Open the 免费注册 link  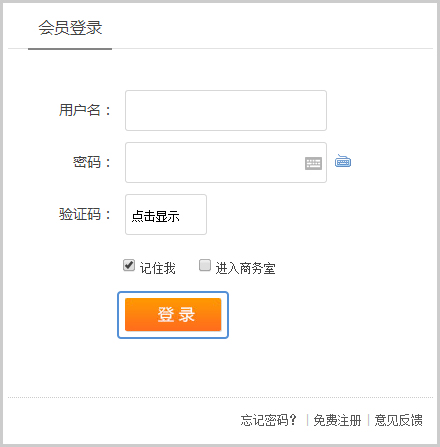[x=337, y=420]
